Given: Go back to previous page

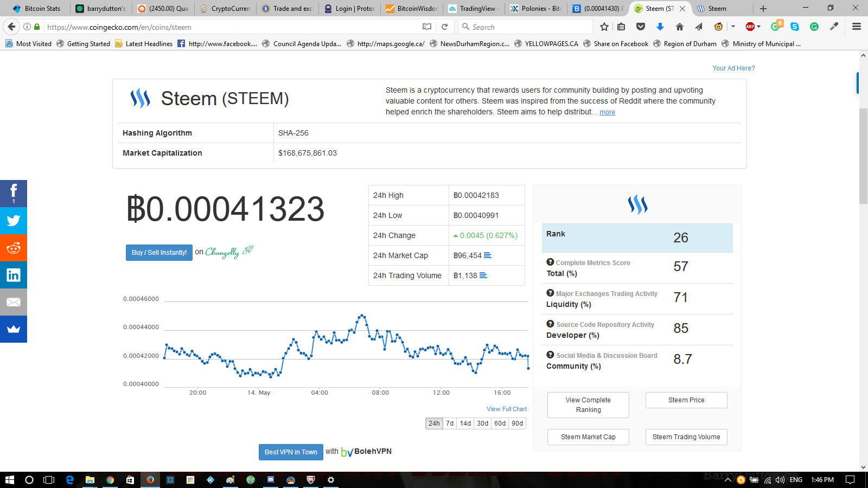Looking at the screenshot, I should 11,27.
